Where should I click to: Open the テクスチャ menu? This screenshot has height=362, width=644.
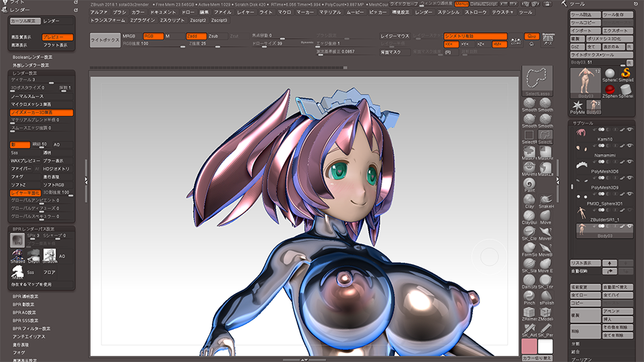pos(502,12)
